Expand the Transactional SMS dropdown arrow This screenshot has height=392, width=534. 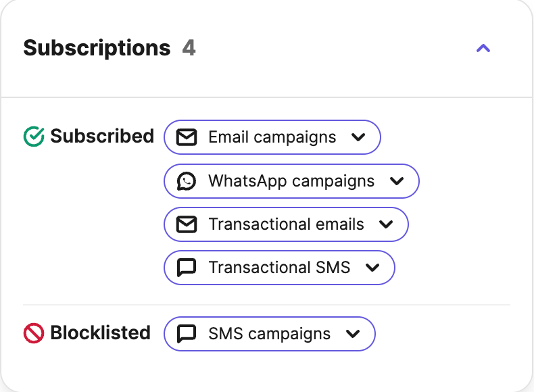[x=372, y=268]
